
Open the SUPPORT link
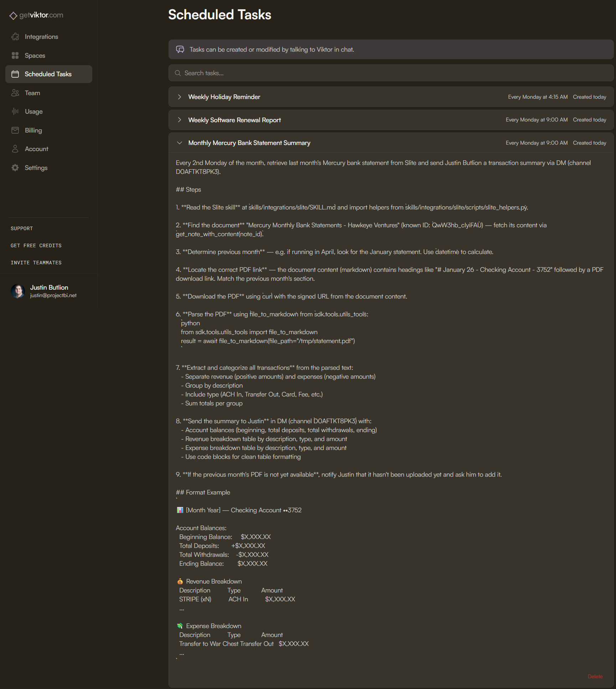tap(22, 228)
